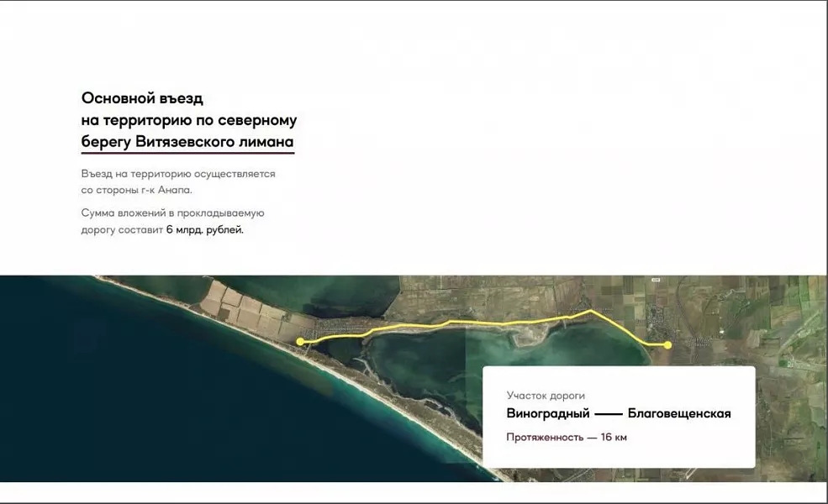
Task: Click the bold amount "6 млрд. рублей"
Action: pos(204,229)
